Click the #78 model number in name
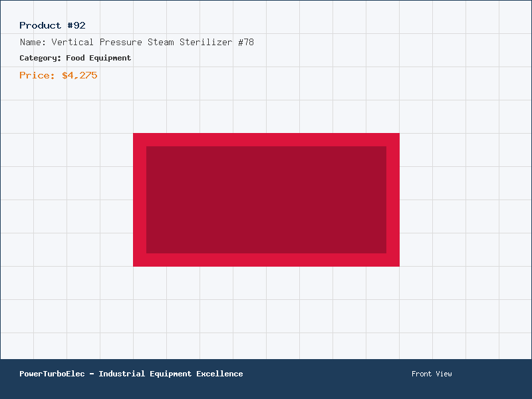The image size is (532, 399). 246,42
